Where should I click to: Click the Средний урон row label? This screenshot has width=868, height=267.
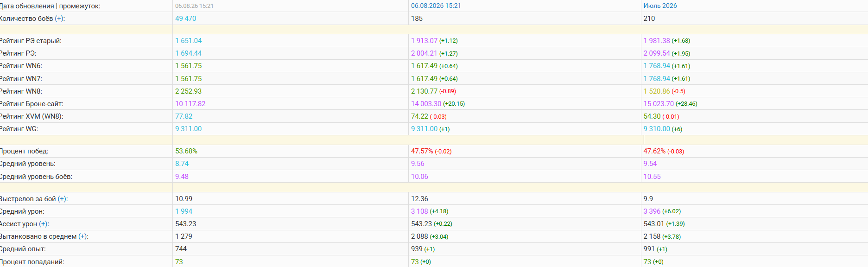(x=22, y=211)
